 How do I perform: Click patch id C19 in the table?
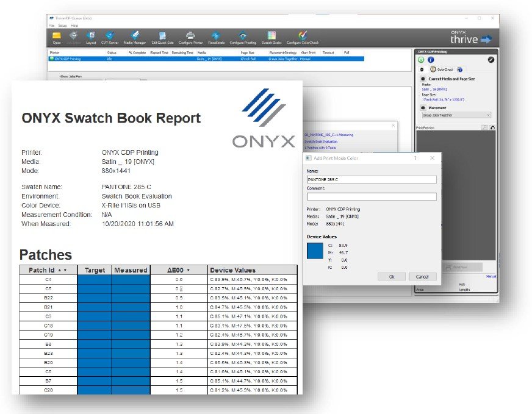pos(48,335)
